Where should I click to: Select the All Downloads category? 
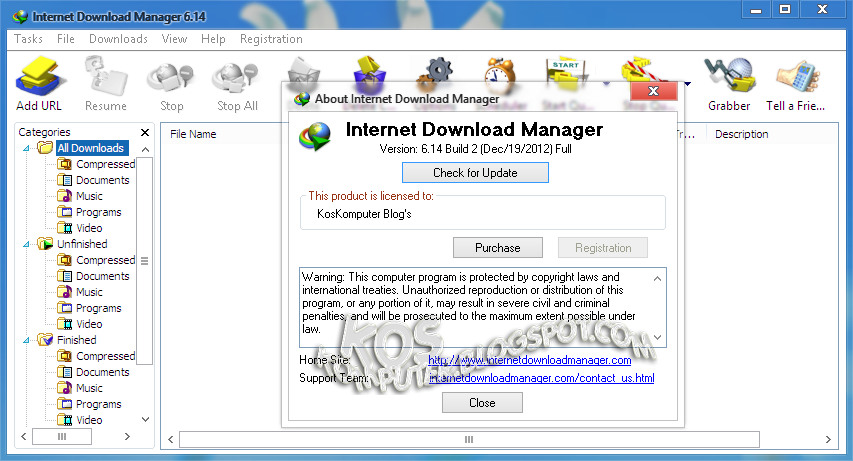point(90,148)
